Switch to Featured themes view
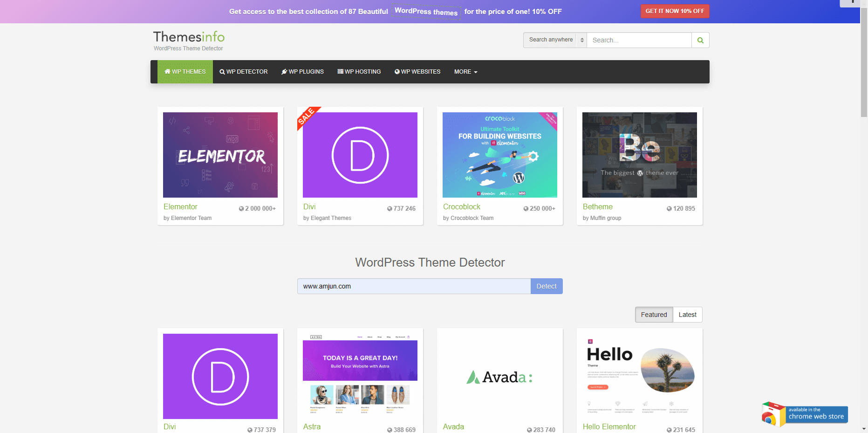Screen dimensions: 868x433 (654, 315)
